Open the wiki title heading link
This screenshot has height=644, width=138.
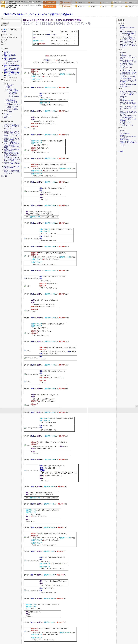[37, 14]
